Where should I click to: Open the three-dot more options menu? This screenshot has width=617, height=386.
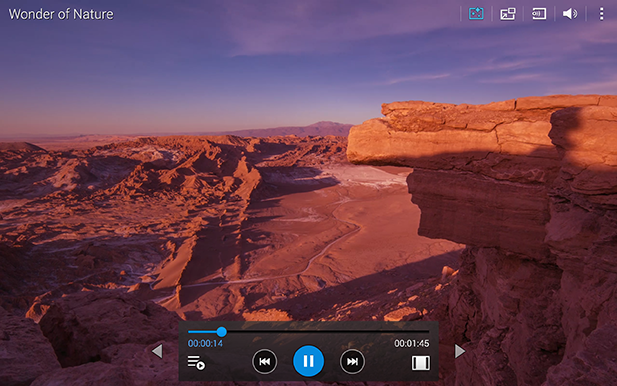tap(601, 14)
